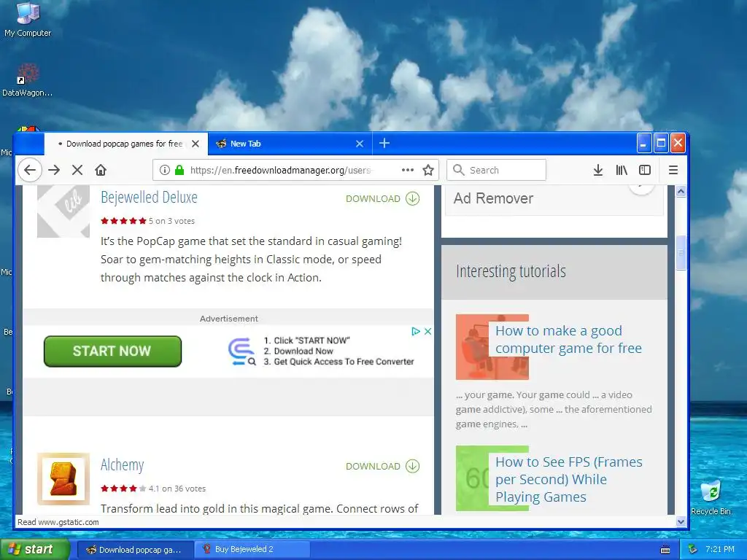Click ad text 'Get Quick Access To Free Converter'
Screen dimensions: 747x560
pos(344,362)
